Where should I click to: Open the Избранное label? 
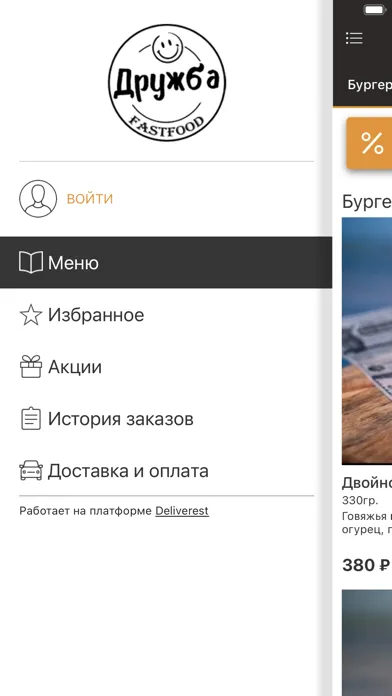(96, 315)
